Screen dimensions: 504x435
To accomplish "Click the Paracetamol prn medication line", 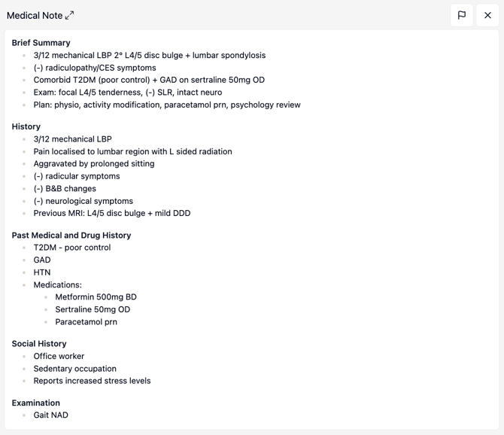I will [x=86, y=322].
